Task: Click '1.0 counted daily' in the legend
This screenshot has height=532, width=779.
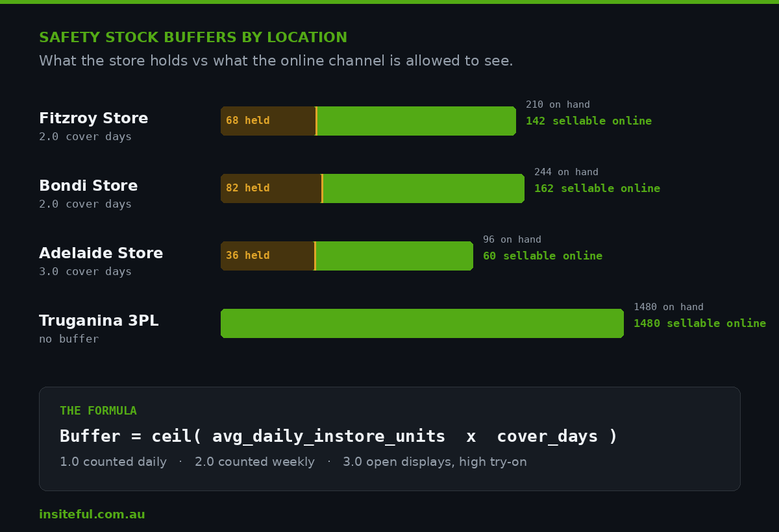Action: (x=113, y=462)
